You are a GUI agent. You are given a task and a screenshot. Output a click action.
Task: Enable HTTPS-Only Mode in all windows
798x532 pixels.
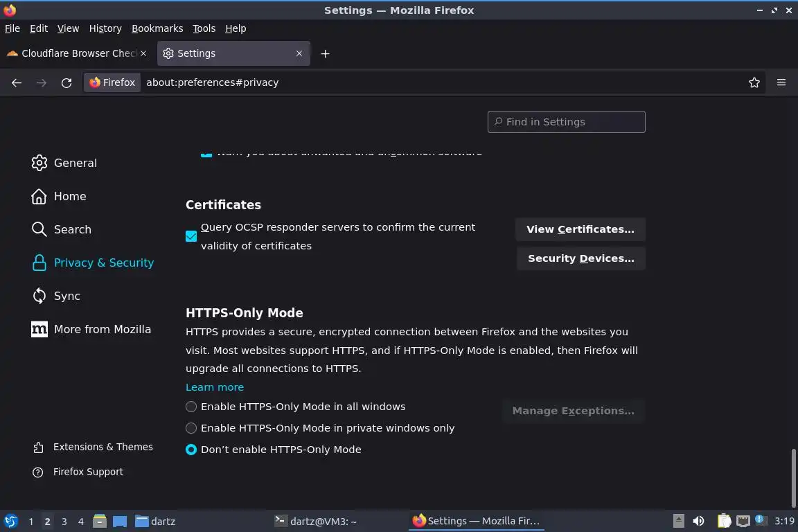191,407
